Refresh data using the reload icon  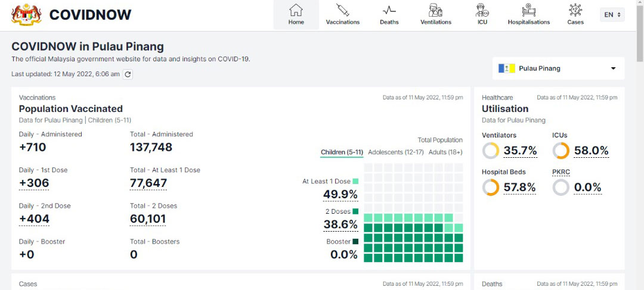click(x=128, y=74)
